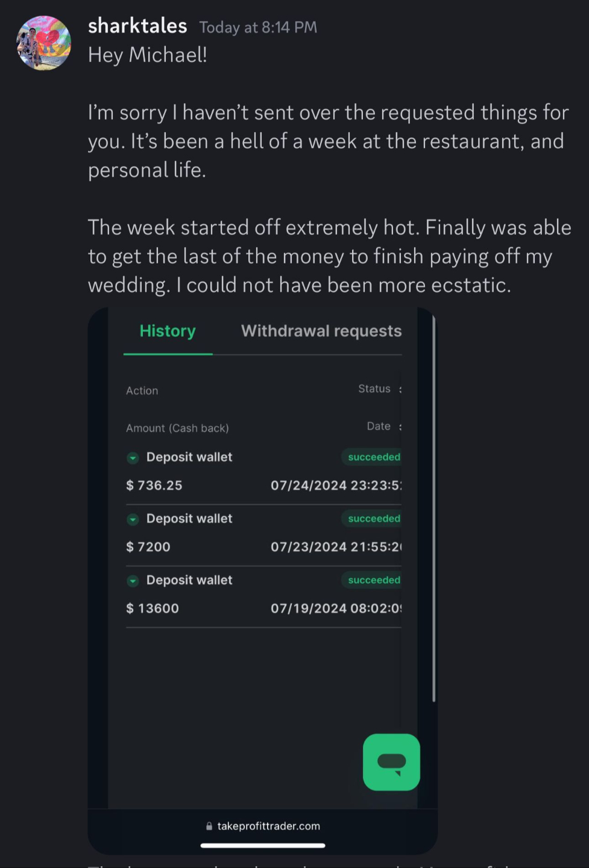589x868 pixels.
Task: Open the takeprofittrader.com address link
Action: [x=268, y=826]
